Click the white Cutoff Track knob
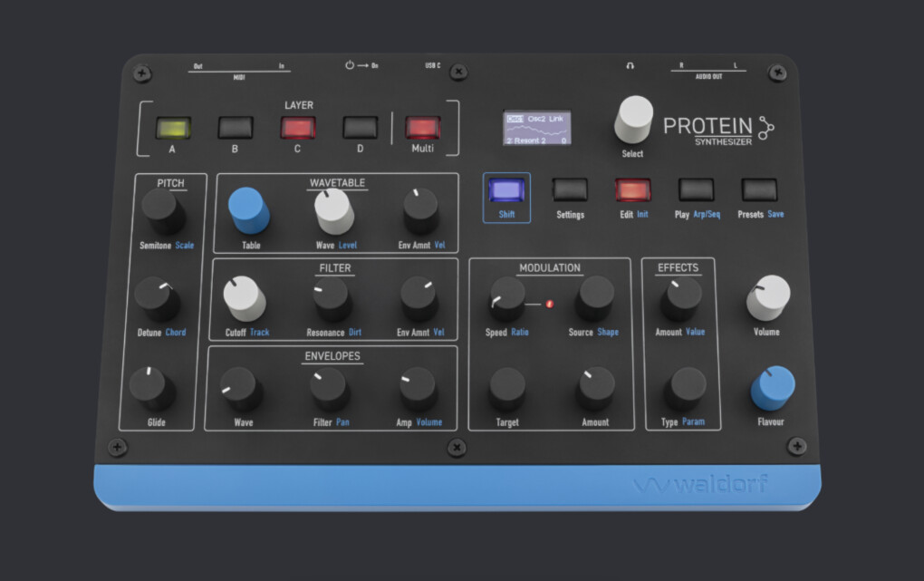924x581 pixels. 244,298
